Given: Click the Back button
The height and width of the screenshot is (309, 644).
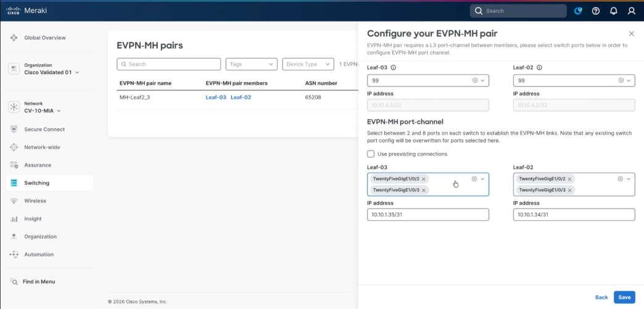Looking at the screenshot, I should (x=601, y=297).
